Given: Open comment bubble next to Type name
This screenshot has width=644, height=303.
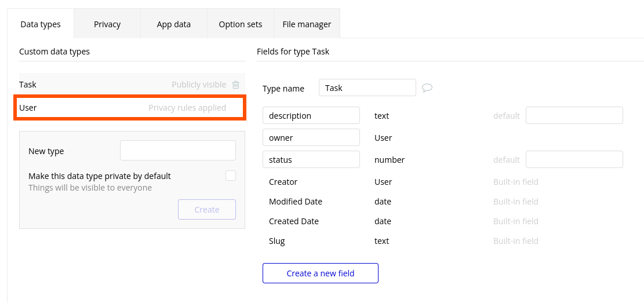Looking at the screenshot, I should (x=427, y=88).
